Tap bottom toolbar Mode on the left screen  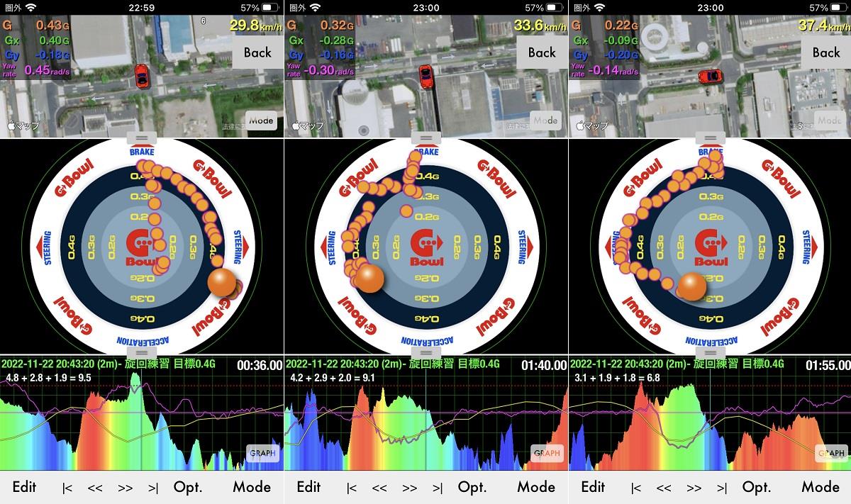tap(252, 487)
